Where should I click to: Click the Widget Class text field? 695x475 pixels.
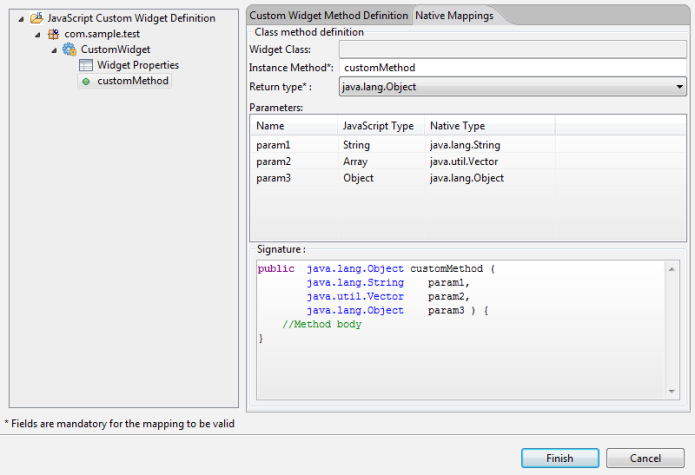512,49
